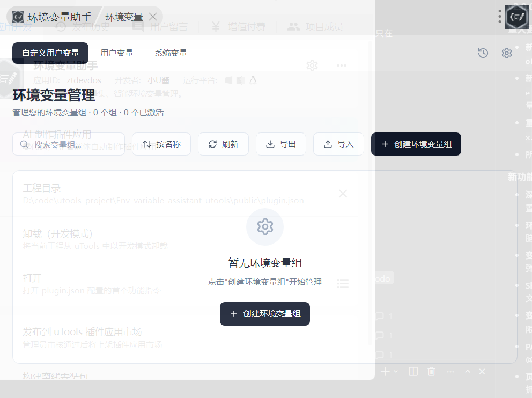The height and width of the screenshot is (398, 532).
Task: Open the 自定义用户变量 tab
Action: pyautogui.click(x=50, y=53)
